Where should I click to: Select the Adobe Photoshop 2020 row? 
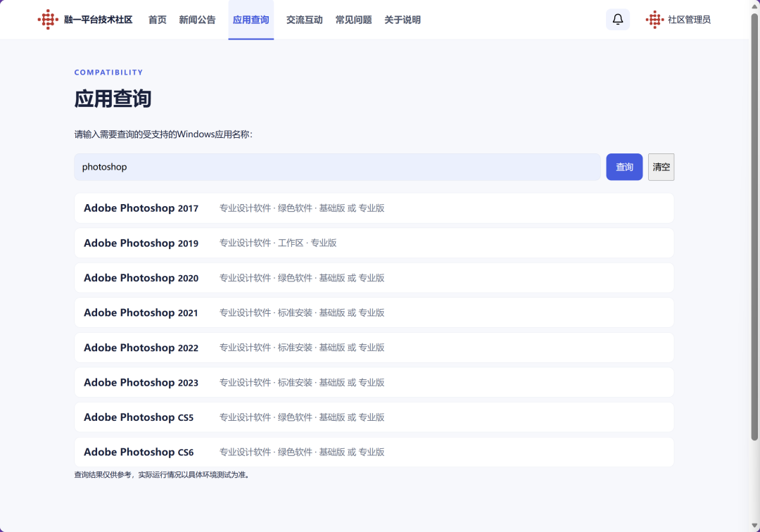coord(374,278)
